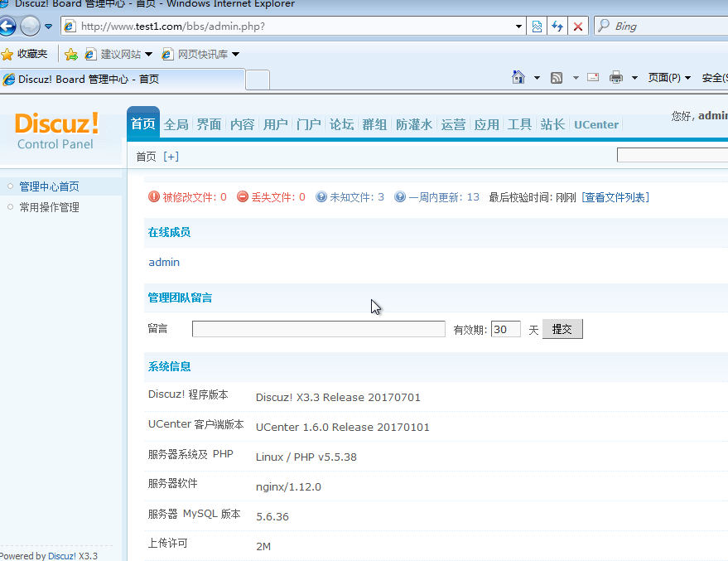Viewport: 728px width, 561px height.
Task: Click the 丢失文件: 0 text
Action: tap(278, 197)
